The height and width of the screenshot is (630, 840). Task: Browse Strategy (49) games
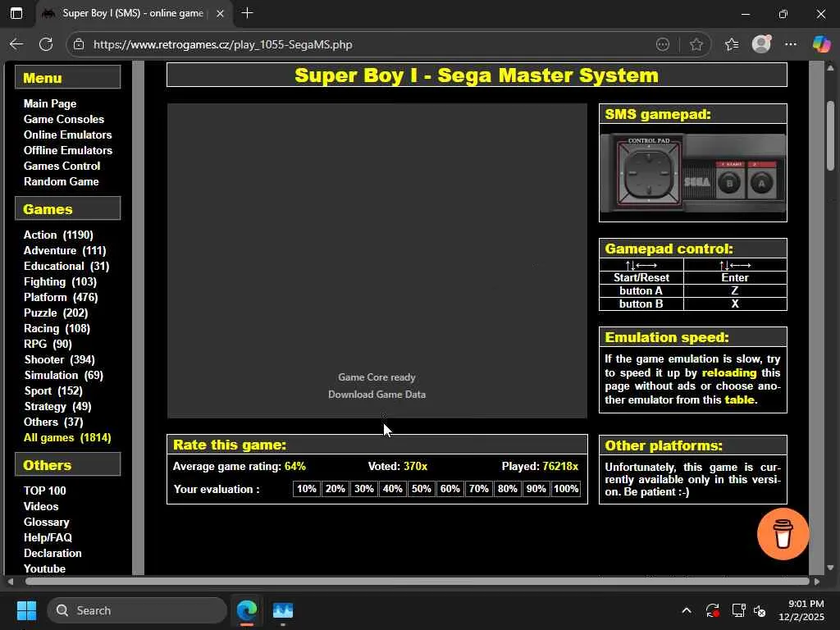57,406
